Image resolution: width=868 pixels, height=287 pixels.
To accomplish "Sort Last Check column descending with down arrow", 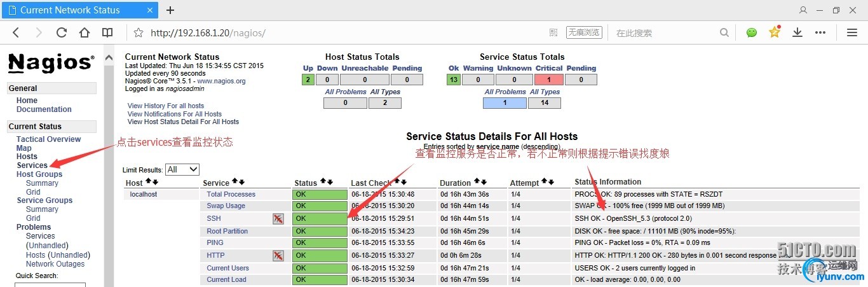I will tap(404, 182).
